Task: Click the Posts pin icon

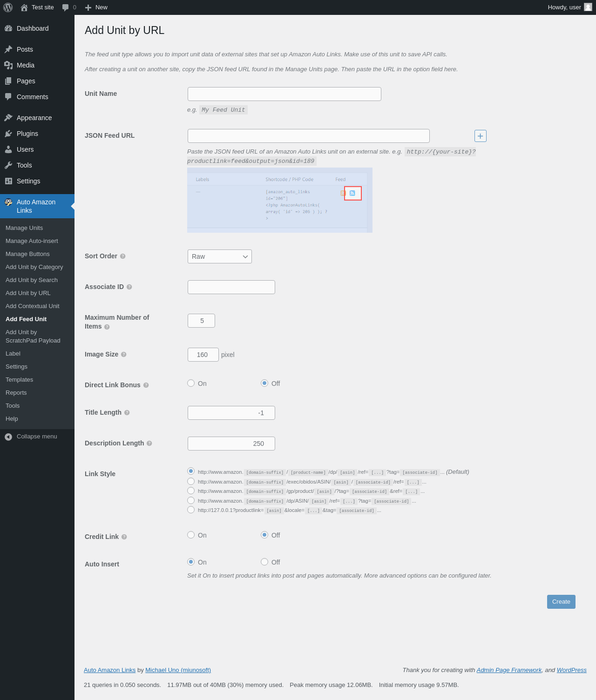Action: point(8,49)
